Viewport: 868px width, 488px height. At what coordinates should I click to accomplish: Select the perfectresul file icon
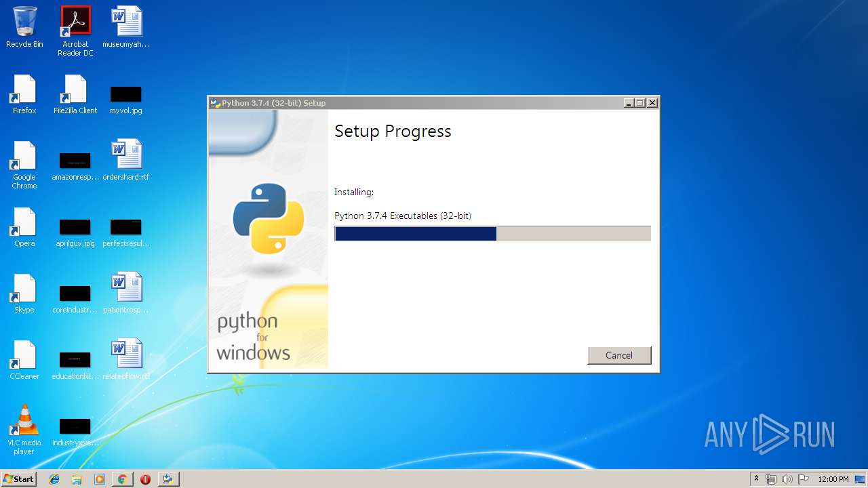click(126, 233)
